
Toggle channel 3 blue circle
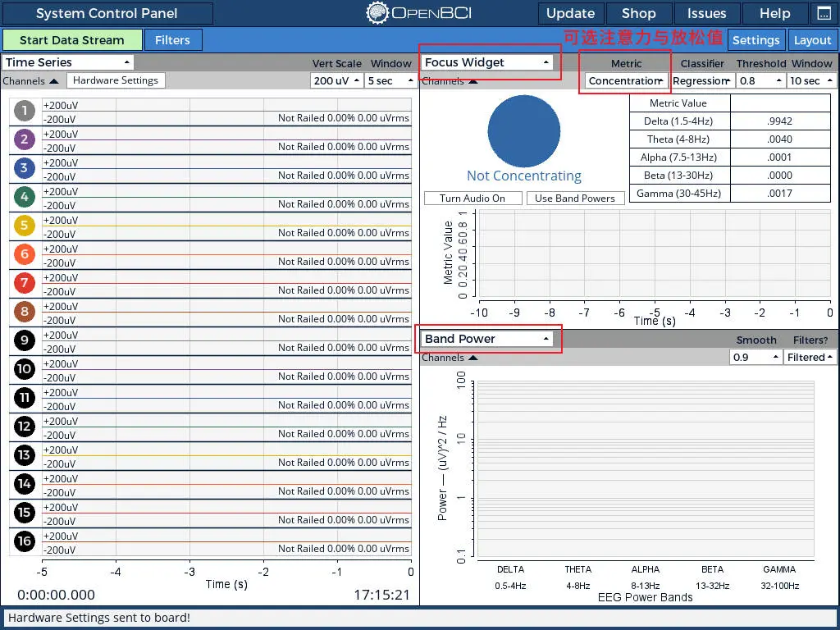pos(24,168)
